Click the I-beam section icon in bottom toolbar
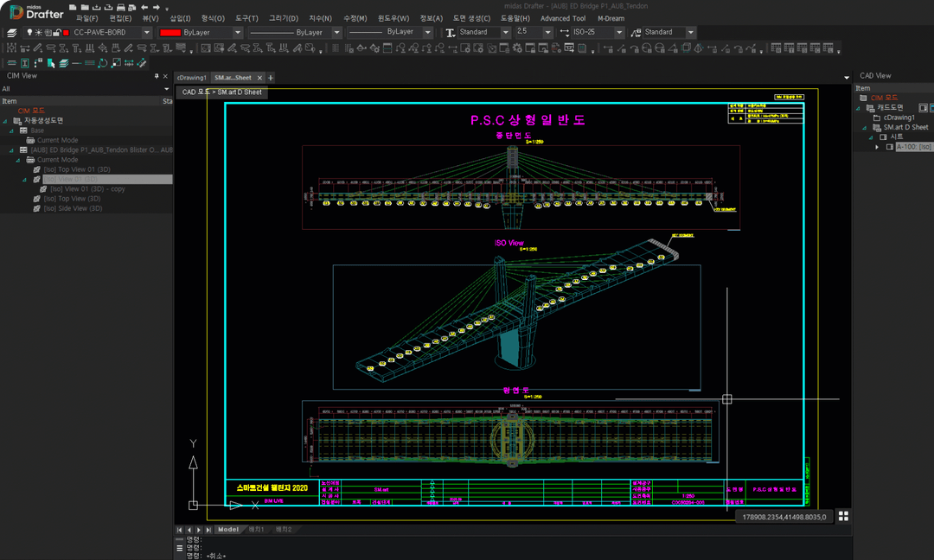 (24, 62)
